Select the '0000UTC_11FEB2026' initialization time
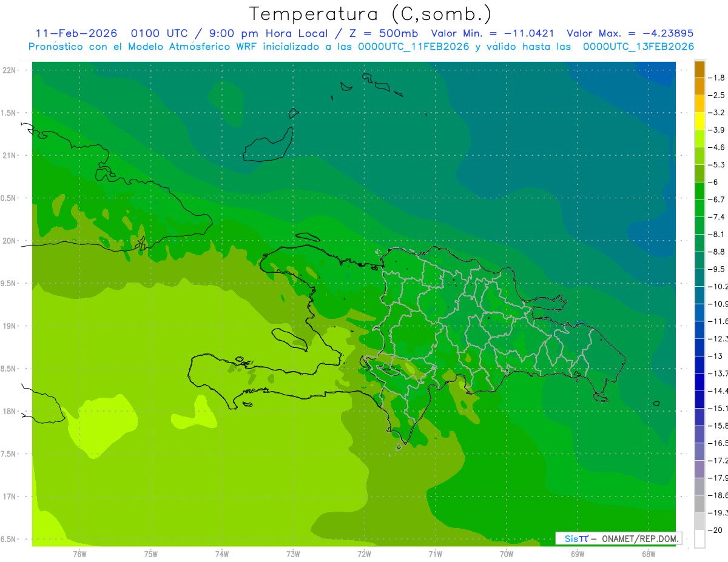 coord(414,47)
